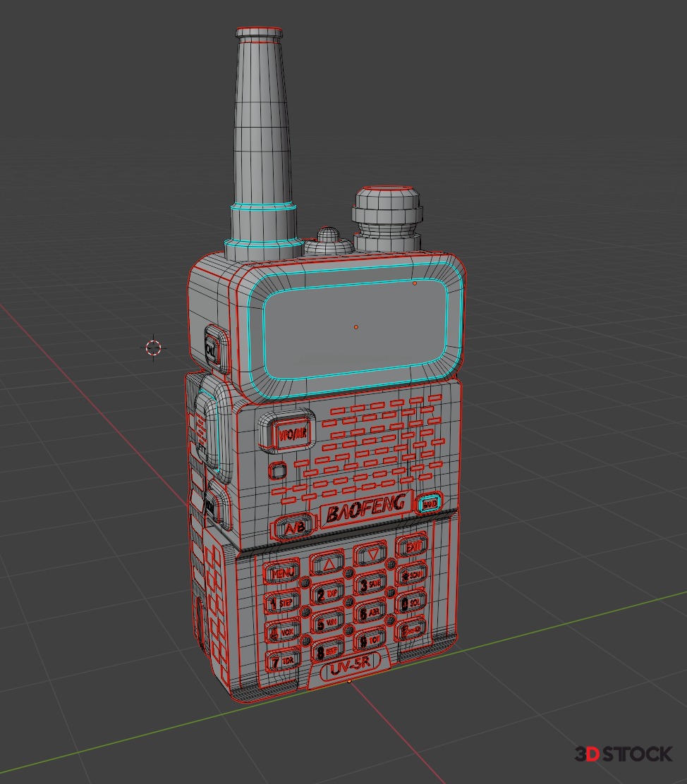Select the tall antenna mesh

click(261, 145)
